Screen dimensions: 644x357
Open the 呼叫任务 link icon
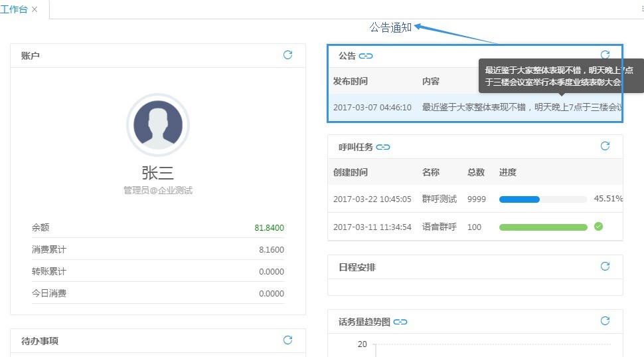[383, 147]
